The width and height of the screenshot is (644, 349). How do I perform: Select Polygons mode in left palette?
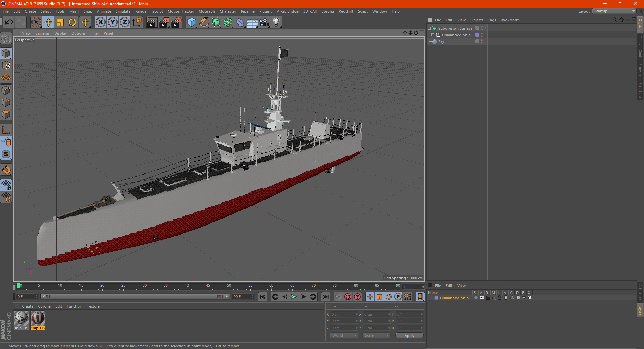[x=6, y=114]
